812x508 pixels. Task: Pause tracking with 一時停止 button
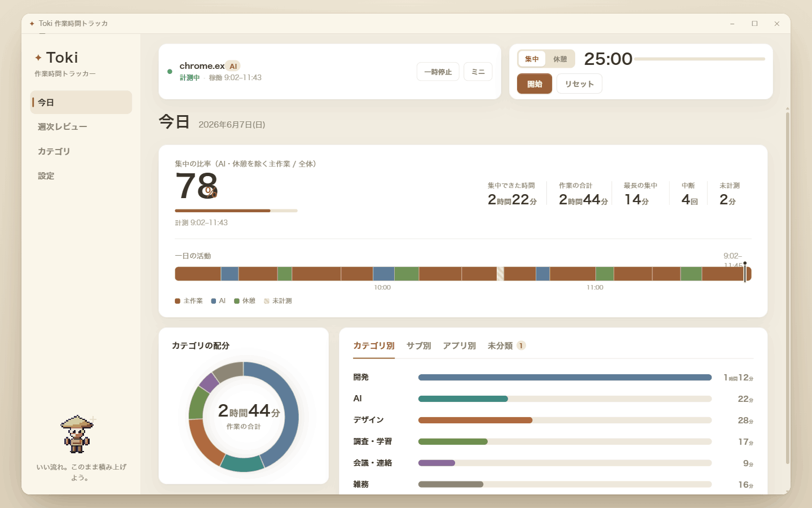click(438, 72)
